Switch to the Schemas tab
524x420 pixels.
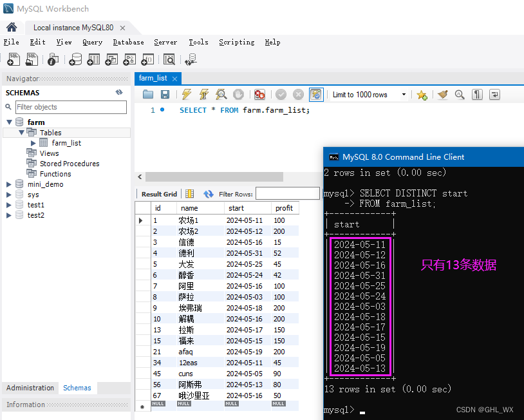77,388
